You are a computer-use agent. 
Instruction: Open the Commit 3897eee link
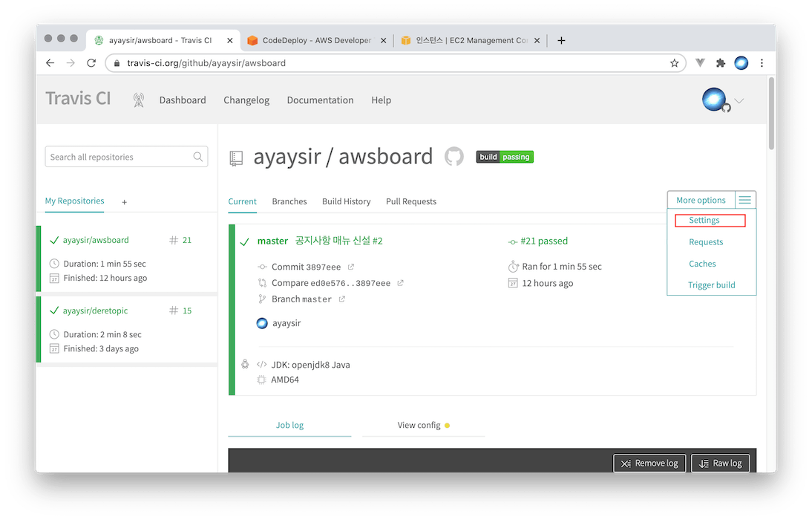tap(305, 267)
